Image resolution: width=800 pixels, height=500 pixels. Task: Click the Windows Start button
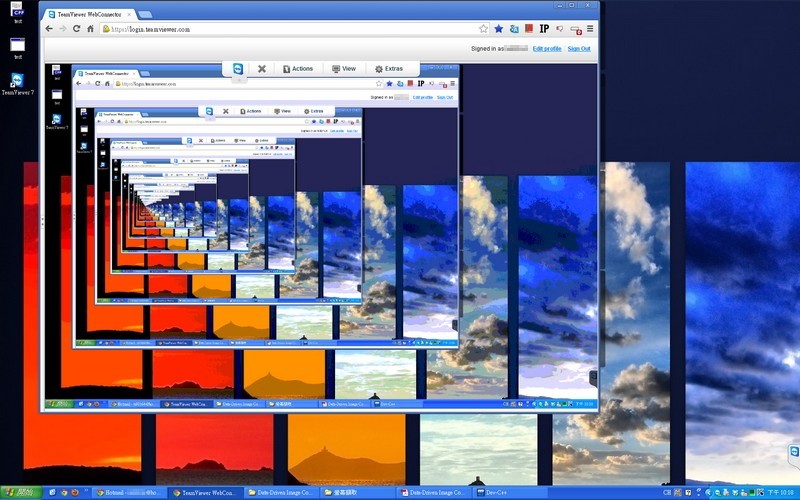coord(18,492)
